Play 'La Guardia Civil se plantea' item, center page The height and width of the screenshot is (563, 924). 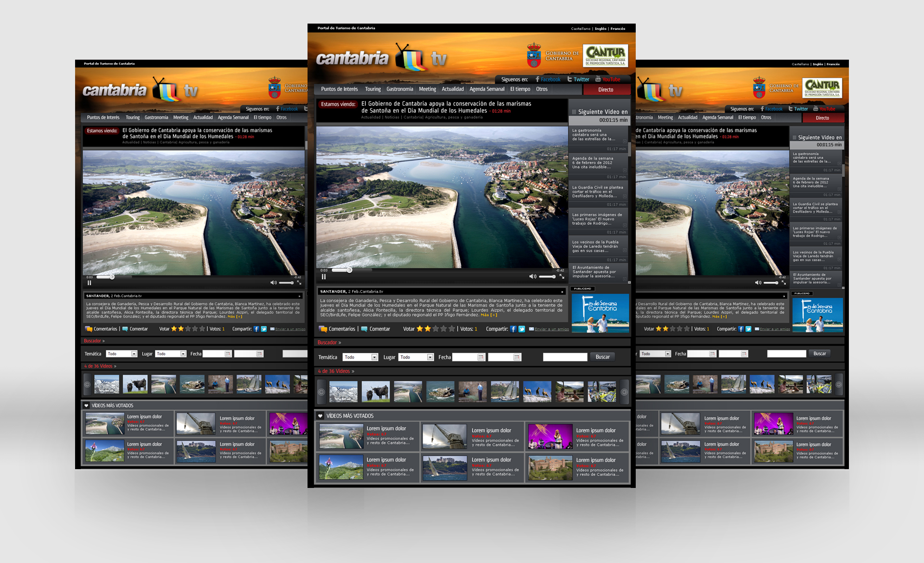(599, 194)
